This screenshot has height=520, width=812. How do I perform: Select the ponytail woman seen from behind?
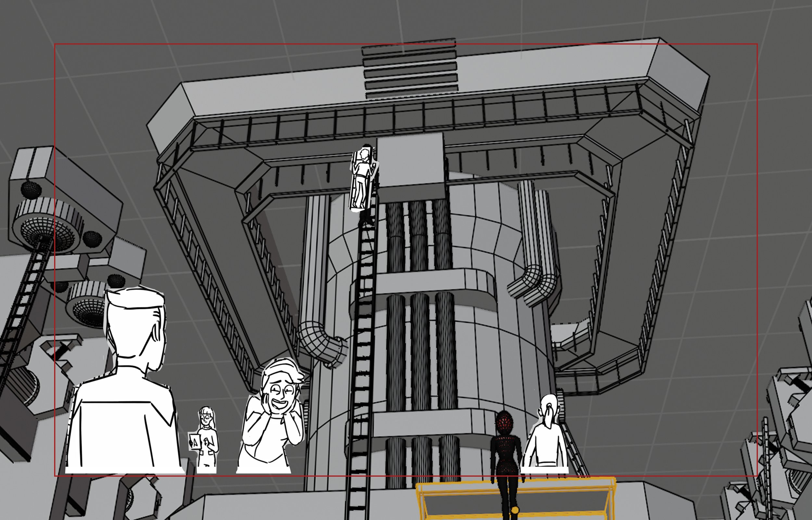click(x=544, y=434)
